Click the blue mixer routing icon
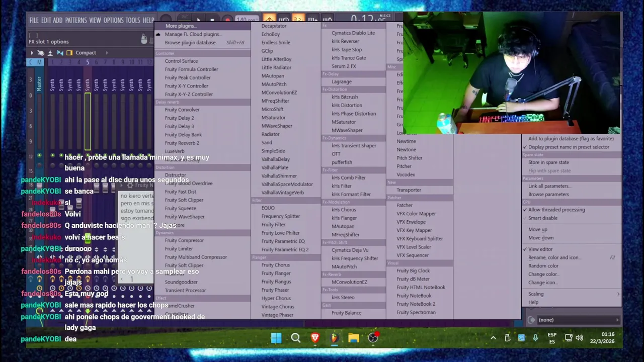 (x=60, y=53)
